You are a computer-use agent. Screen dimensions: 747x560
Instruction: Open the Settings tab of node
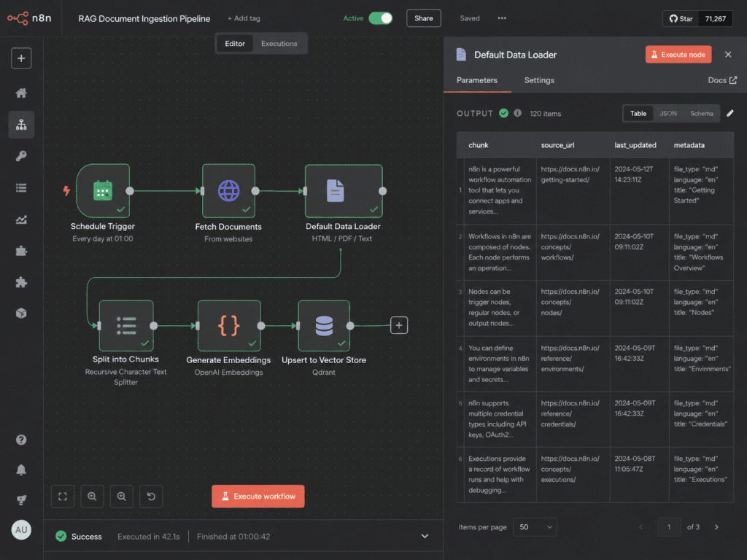(x=539, y=80)
